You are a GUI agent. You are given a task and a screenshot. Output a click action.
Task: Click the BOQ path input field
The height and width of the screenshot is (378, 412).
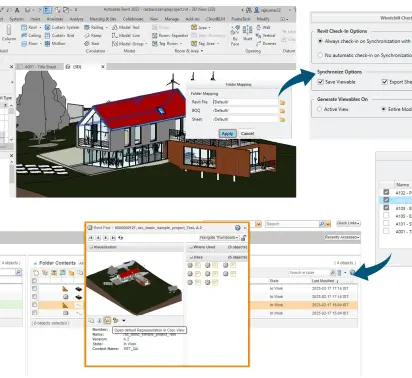tap(245, 110)
